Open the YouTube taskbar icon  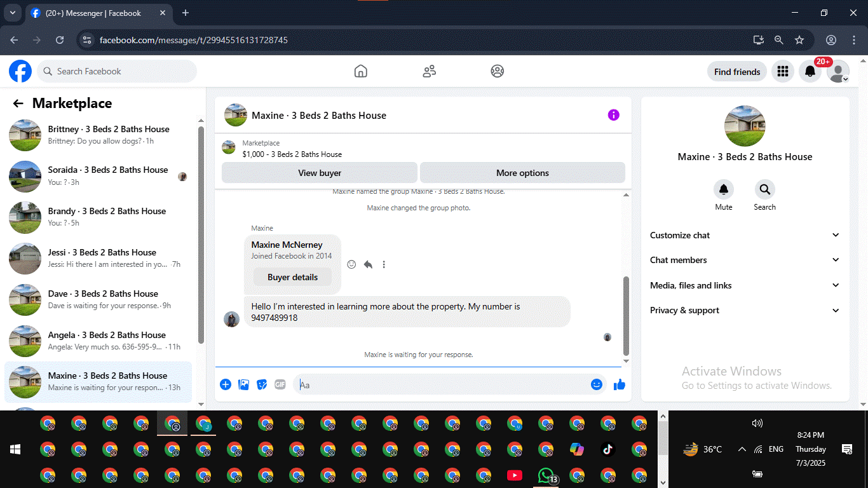pos(515,475)
